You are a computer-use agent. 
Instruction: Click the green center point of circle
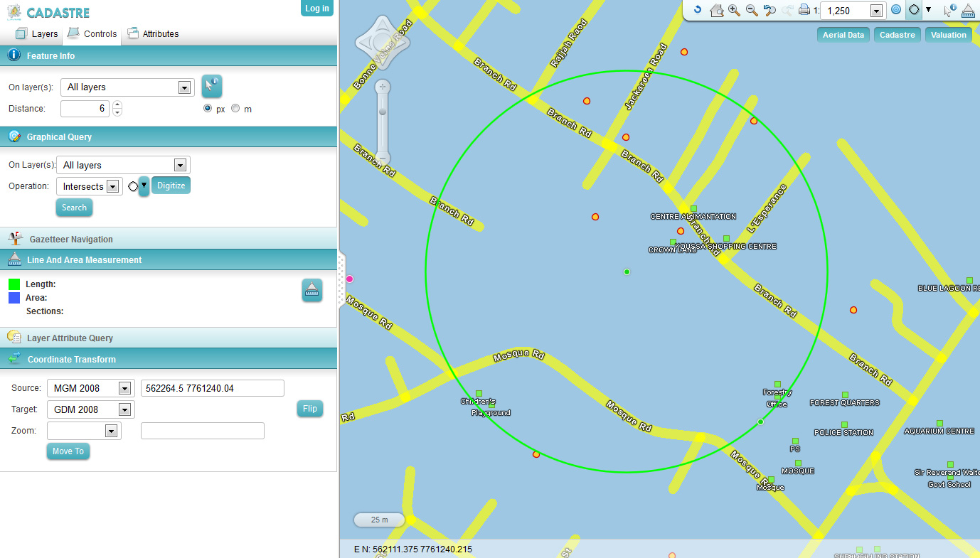(x=627, y=272)
